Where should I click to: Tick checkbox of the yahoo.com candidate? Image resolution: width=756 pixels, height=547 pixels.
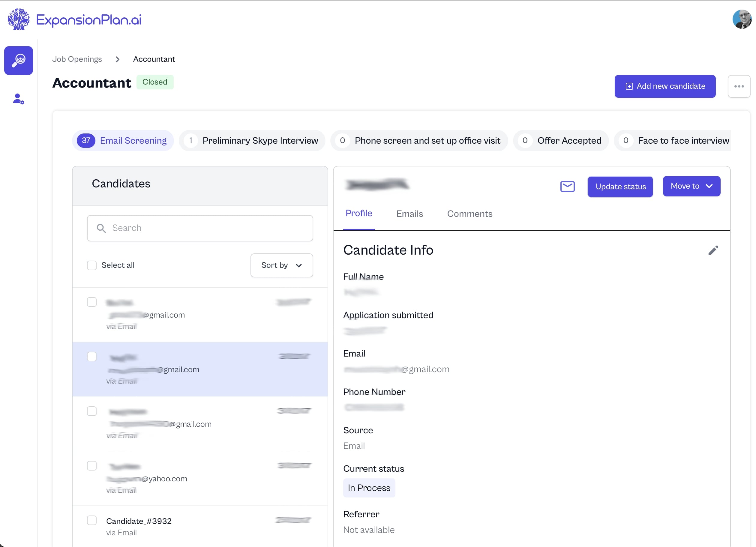click(92, 466)
